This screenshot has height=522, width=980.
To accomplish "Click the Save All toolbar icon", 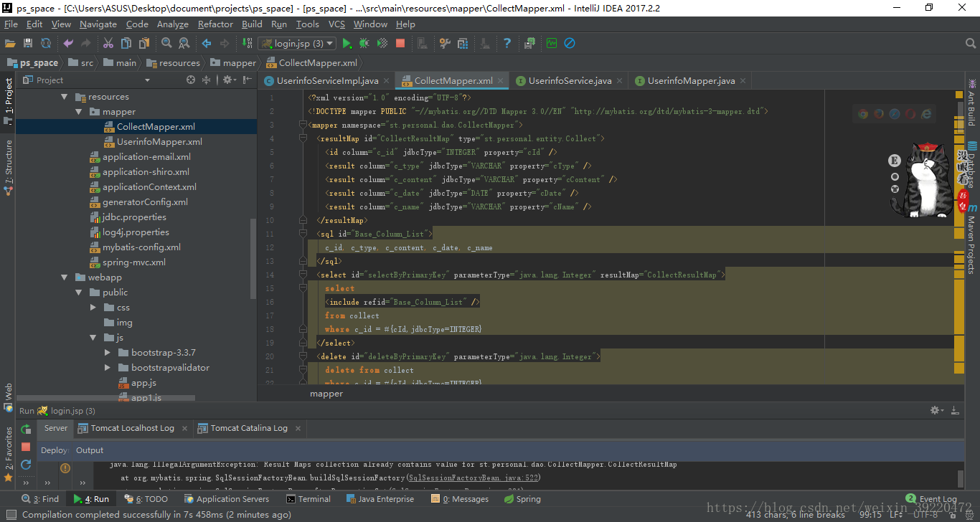I will tap(28, 43).
